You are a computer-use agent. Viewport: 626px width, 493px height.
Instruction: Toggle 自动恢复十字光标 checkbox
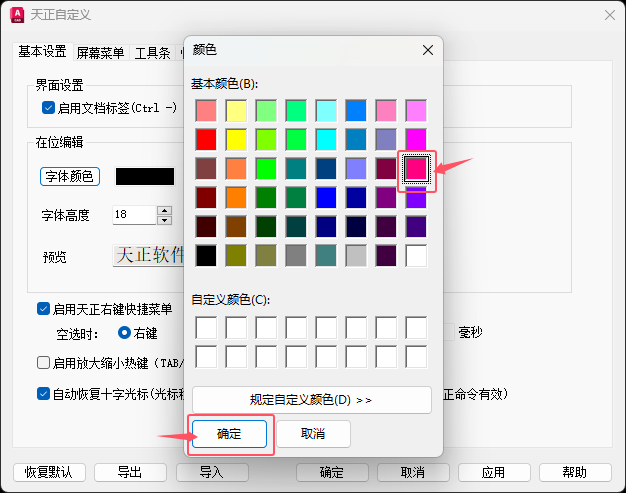43,394
